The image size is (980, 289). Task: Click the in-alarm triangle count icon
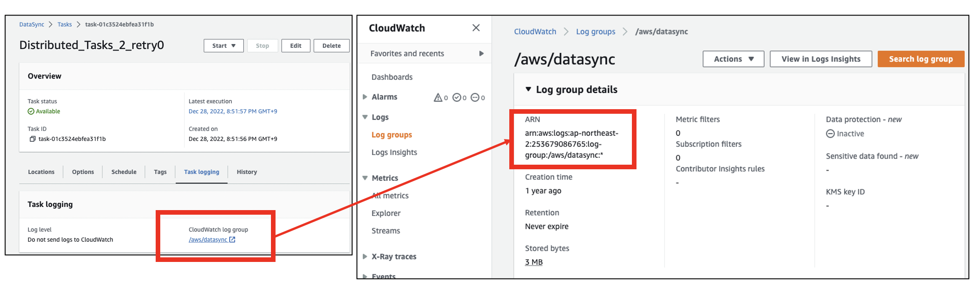click(438, 97)
